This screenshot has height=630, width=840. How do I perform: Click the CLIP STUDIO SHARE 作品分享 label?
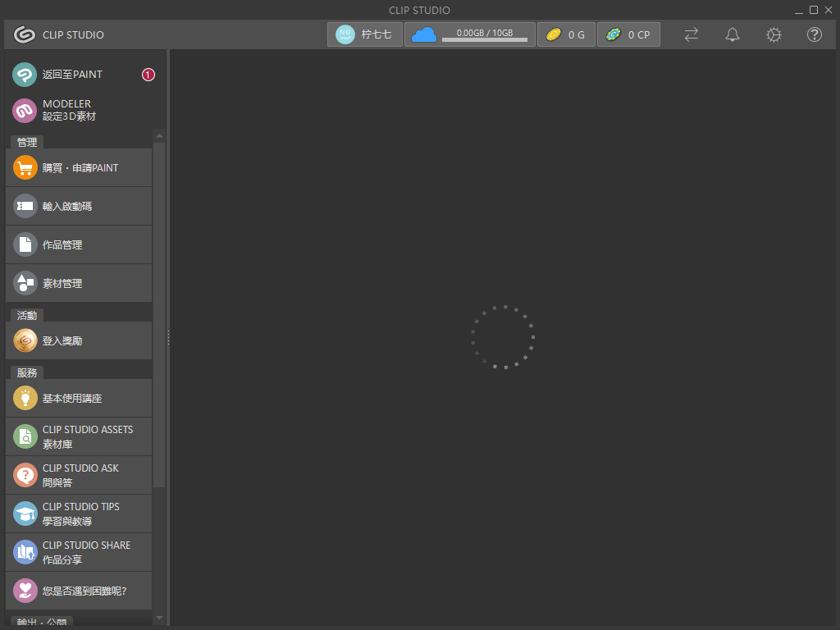[x=87, y=552]
